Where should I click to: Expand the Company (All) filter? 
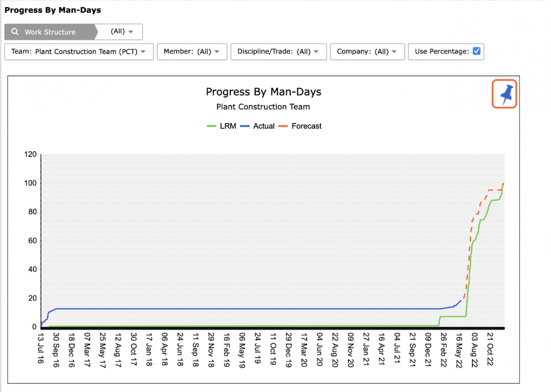(x=367, y=52)
